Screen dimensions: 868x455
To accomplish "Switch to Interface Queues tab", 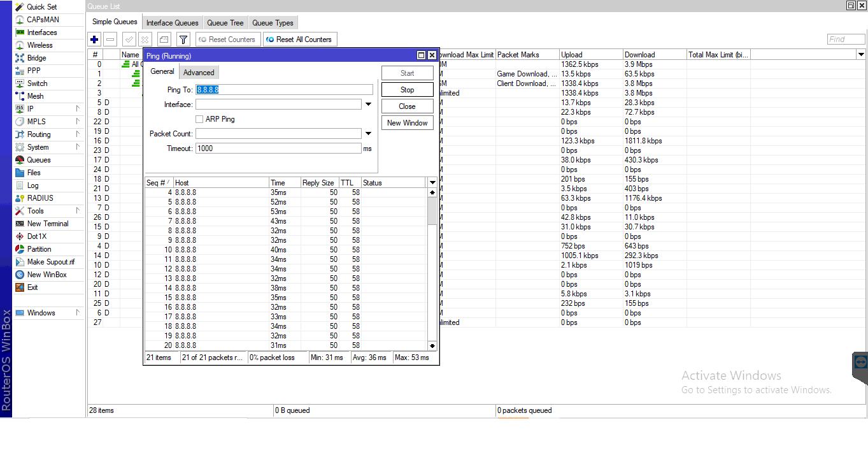I will (173, 23).
